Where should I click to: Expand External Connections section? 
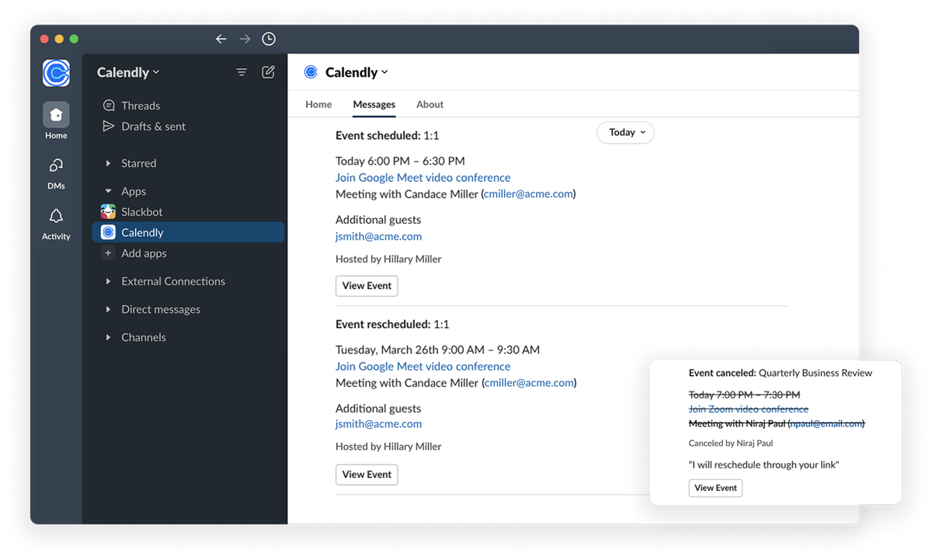tap(109, 281)
